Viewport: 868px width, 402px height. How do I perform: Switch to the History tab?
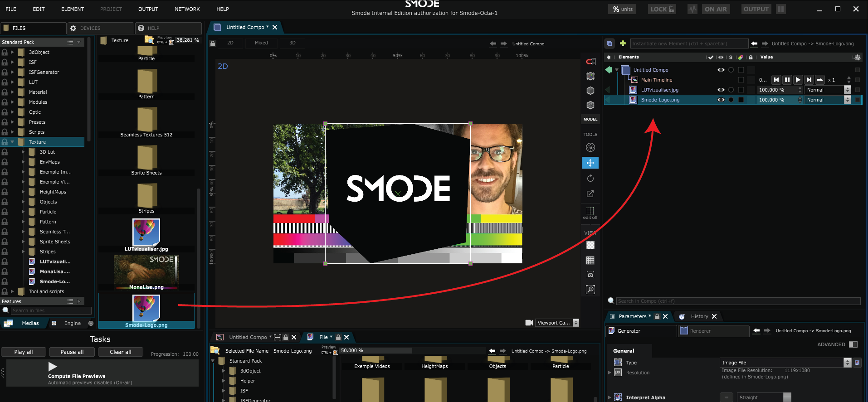tap(699, 316)
